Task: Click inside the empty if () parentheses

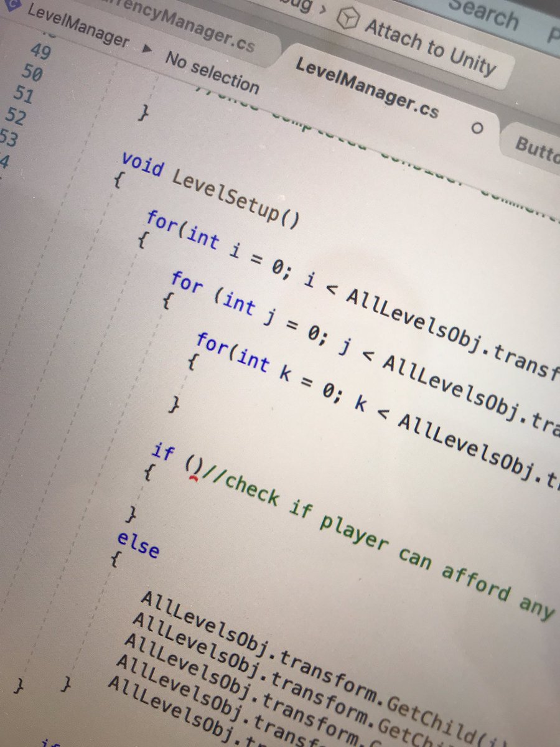Action: pyautogui.click(x=194, y=466)
